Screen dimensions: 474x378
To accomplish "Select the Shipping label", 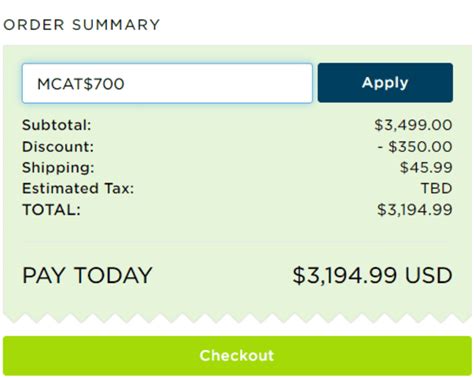I will 58,168.
